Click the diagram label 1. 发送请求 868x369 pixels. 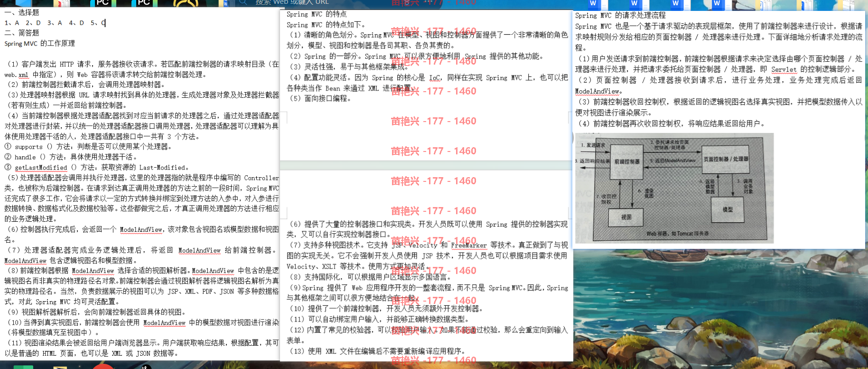click(x=593, y=145)
